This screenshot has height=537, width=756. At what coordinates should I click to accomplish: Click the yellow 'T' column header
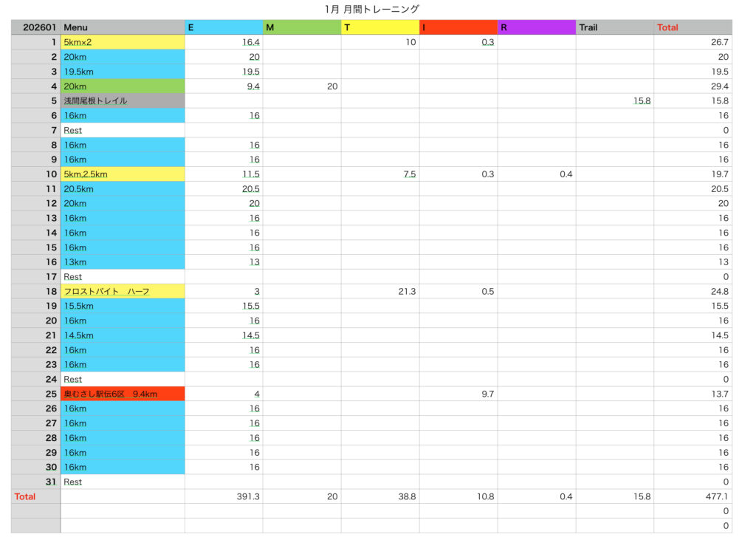click(x=379, y=27)
